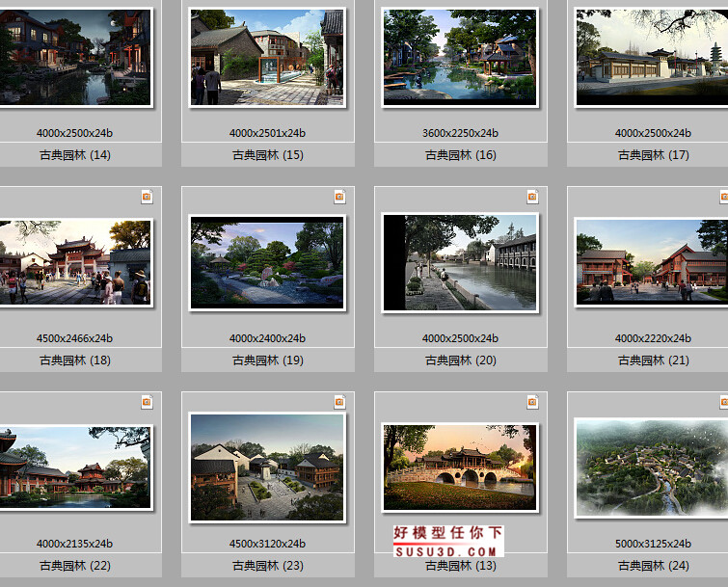Open the 古典园林 (20) canal walkway thumbnail

[x=460, y=262]
